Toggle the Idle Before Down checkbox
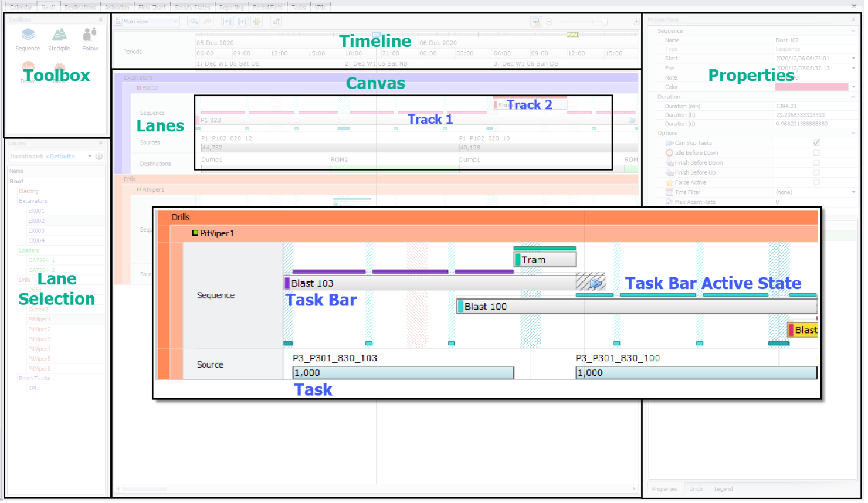This screenshot has width=868, height=503. point(816,152)
